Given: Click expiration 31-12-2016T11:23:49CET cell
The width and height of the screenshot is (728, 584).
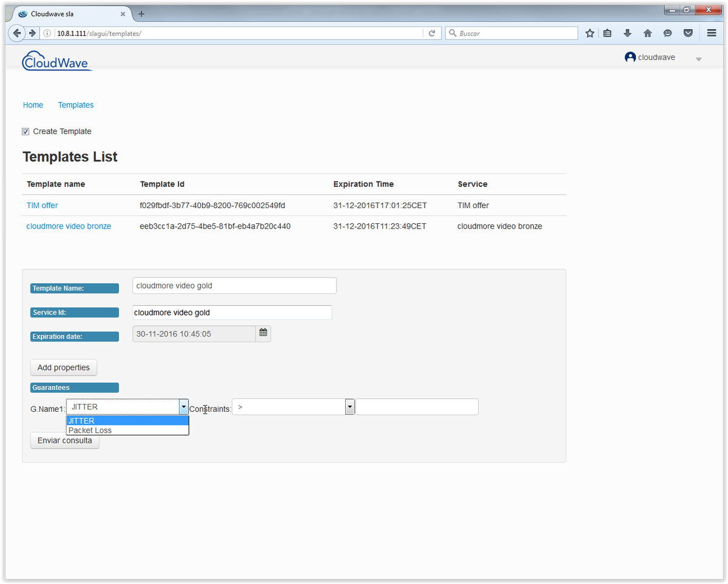Looking at the screenshot, I should (380, 226).
